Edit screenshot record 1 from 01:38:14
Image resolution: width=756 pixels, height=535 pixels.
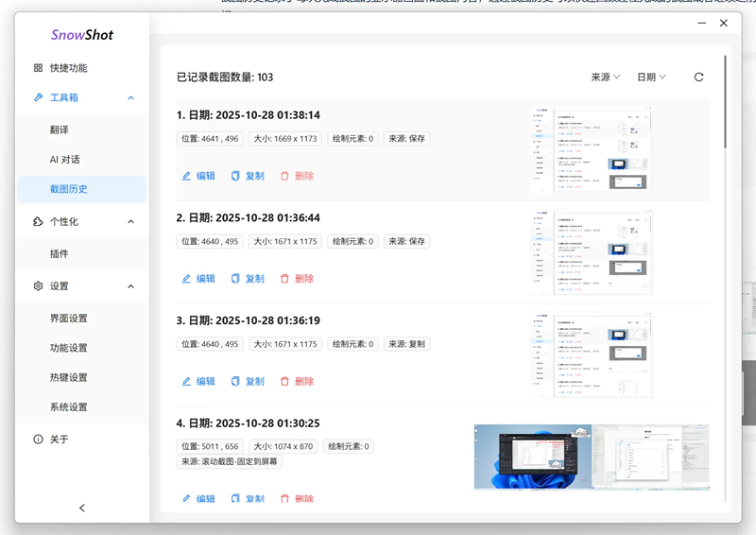tap(198, 176)
